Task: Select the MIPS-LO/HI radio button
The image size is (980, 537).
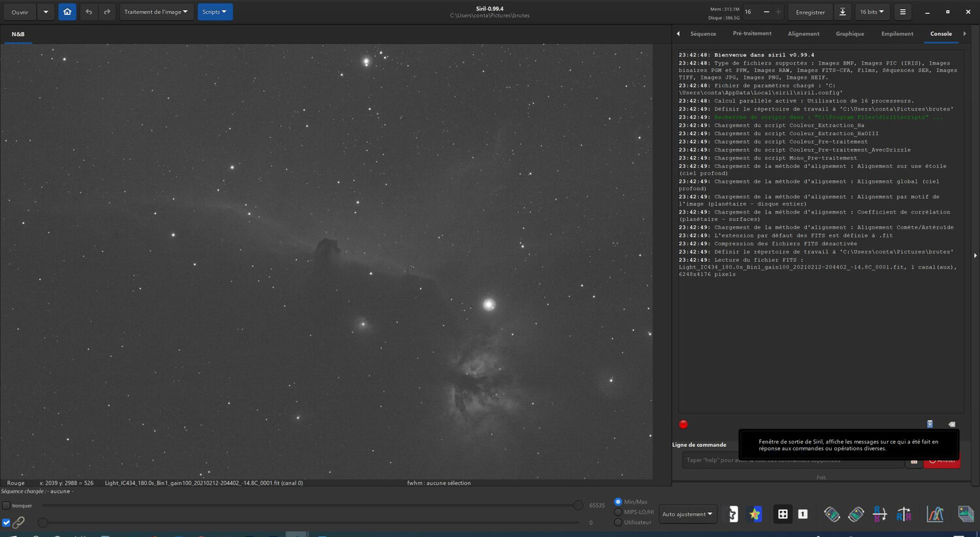Action: [618, 512]
